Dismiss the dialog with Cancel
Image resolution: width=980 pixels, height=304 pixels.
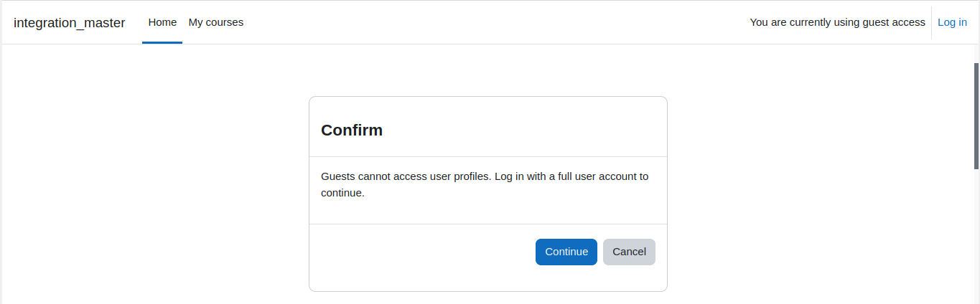(x=629, y=252)
